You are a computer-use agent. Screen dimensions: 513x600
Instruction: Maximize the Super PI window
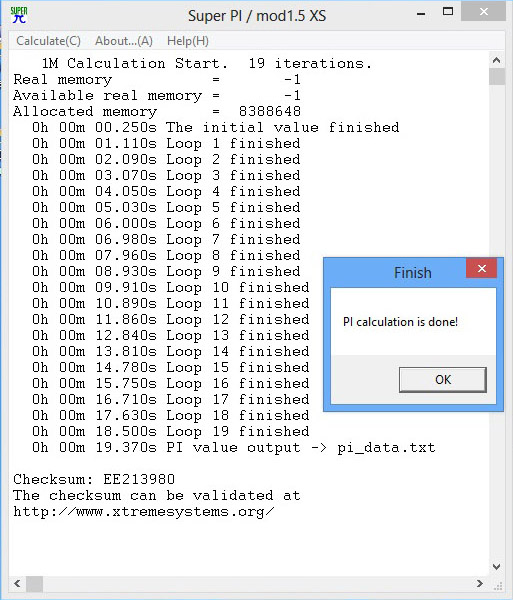(448, 11)
